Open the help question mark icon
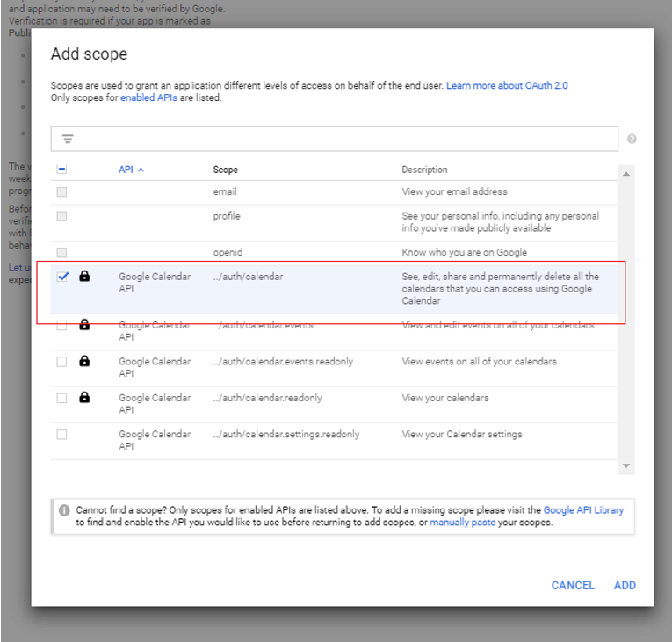This screenshot has width=672, height=642. [x=632, y=139]
